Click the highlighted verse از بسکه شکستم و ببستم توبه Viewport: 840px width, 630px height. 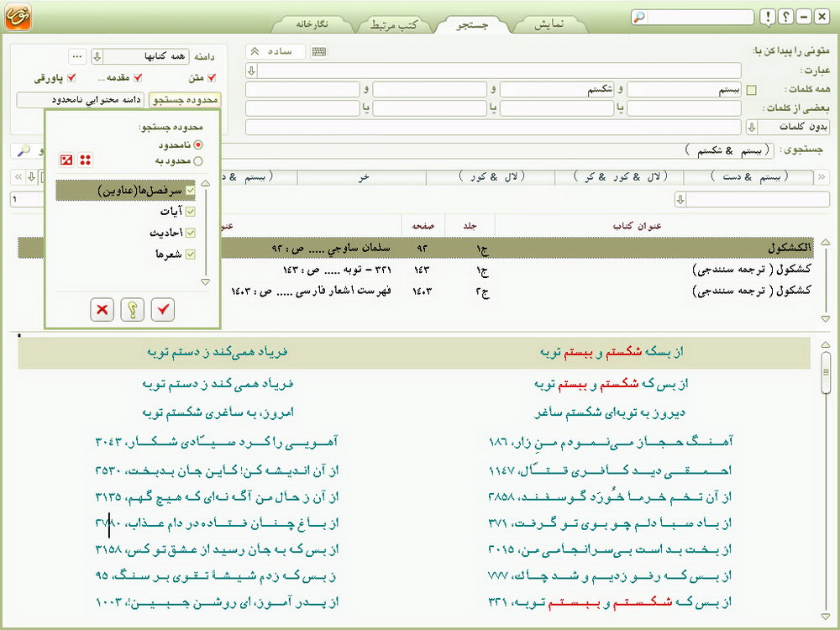(612, 352)
